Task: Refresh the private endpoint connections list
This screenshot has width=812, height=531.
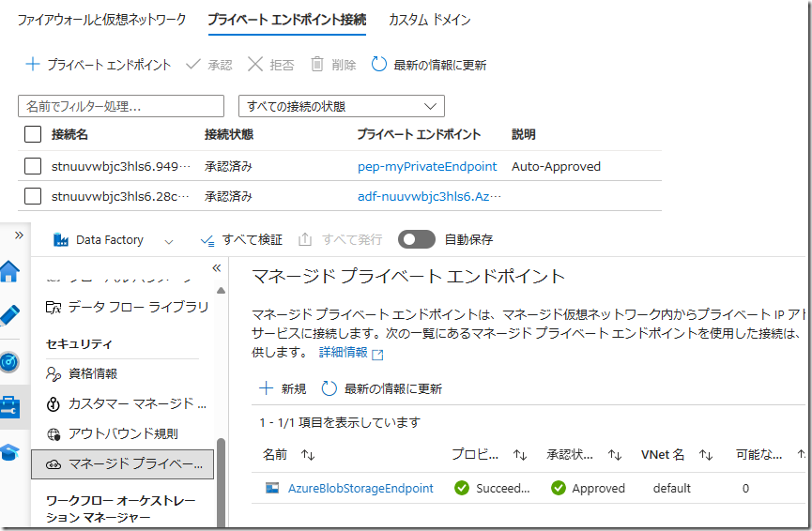Action: click(429, 65)
